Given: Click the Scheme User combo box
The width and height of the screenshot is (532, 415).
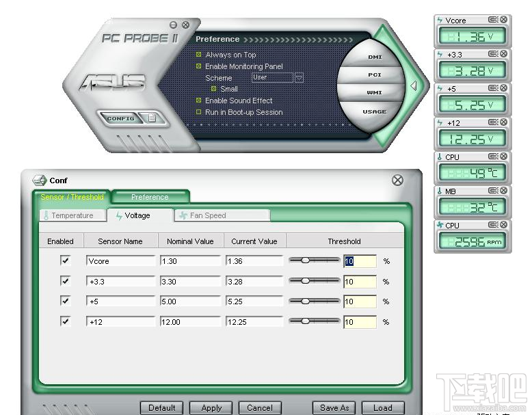Looking at the screenshot, I should click(272, 78).
